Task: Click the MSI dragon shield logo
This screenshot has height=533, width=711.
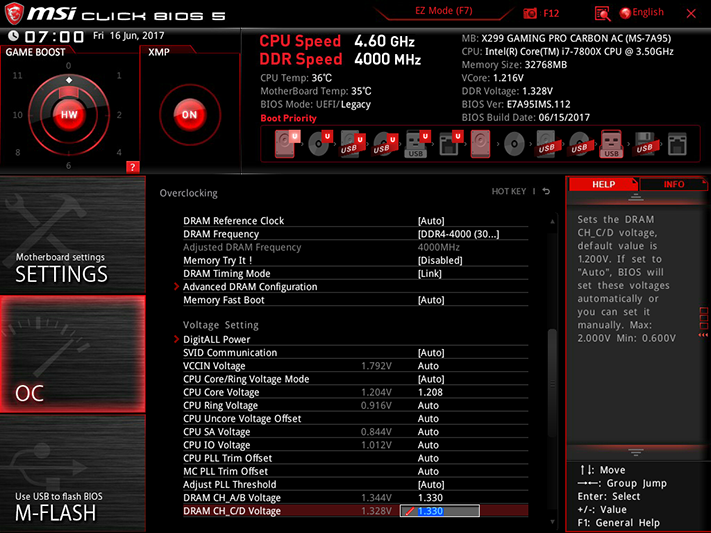Action: pos(14,14)
